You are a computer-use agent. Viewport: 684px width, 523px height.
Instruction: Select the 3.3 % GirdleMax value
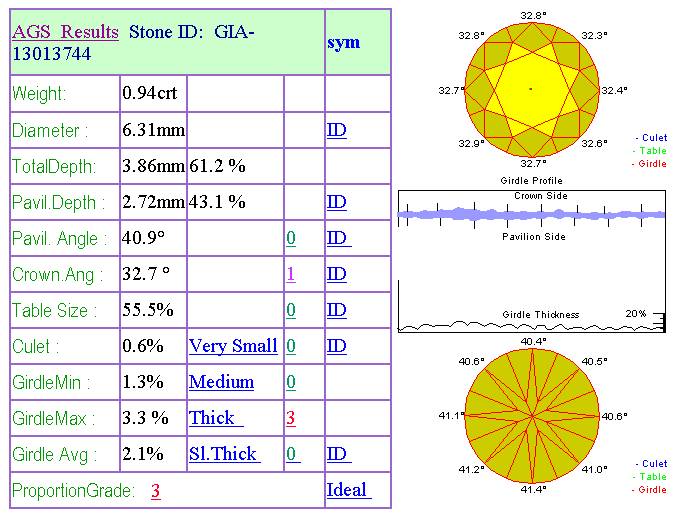pyautogui.click(x=145, y=418)
